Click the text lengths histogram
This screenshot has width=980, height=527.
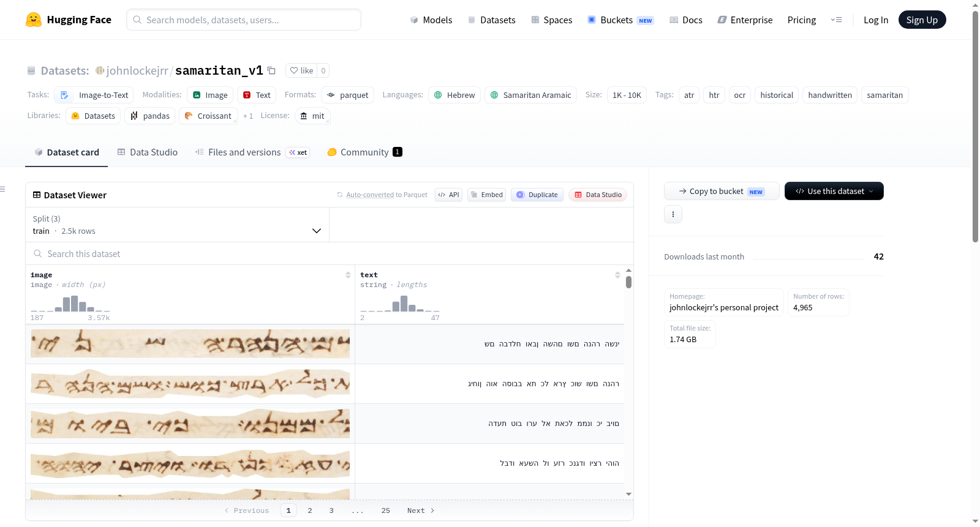(x=400, y=304)
